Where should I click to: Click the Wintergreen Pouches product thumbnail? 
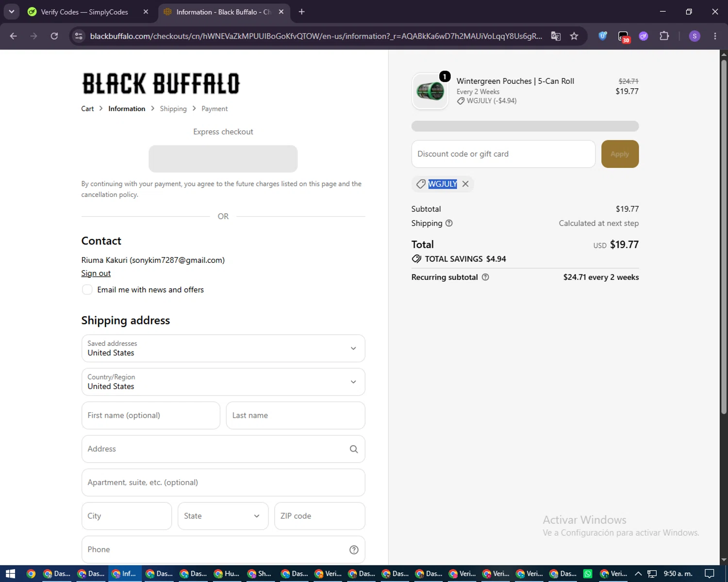[x=430, y=91]
